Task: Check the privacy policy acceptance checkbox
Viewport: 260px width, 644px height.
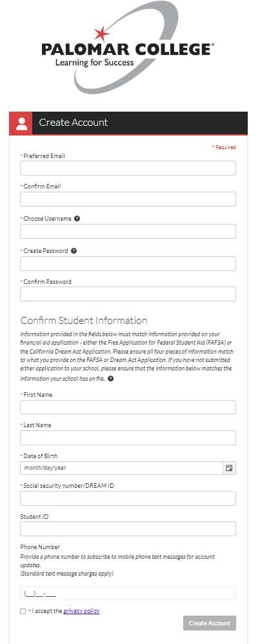Action: pyautogui.click(x=23, y=611)
